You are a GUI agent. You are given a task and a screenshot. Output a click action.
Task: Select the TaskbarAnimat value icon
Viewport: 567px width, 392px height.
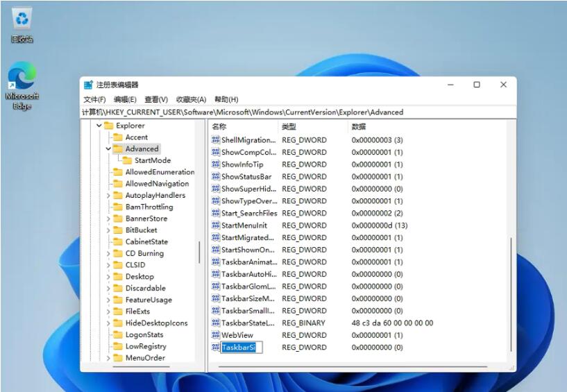click(x=216, y=262)
